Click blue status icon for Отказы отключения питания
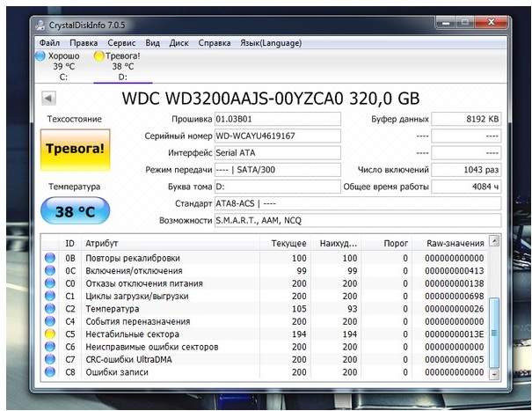 [x=50, y=283]
